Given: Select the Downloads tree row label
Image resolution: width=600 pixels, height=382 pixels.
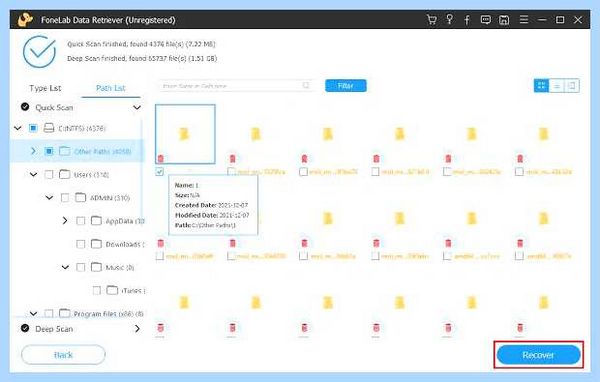Looking at the screenshot, I should [x=125, y=244].
